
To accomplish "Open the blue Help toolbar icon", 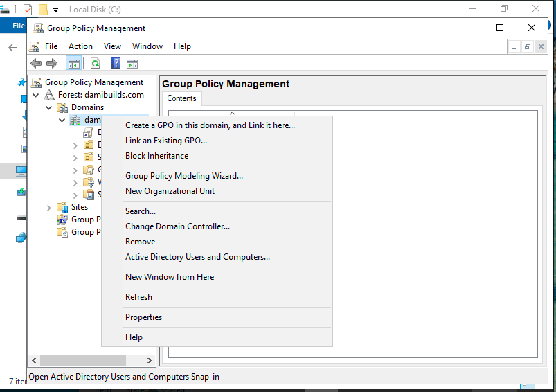I will pos(116,64).
